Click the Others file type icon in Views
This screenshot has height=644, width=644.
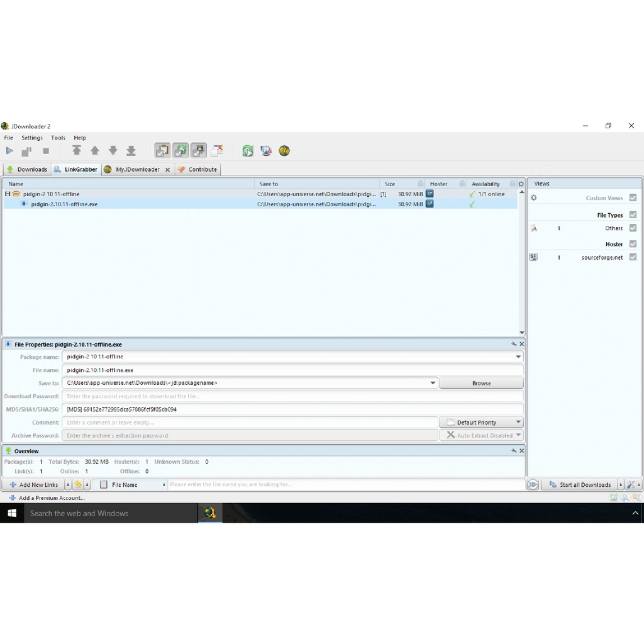coord(533,228)
